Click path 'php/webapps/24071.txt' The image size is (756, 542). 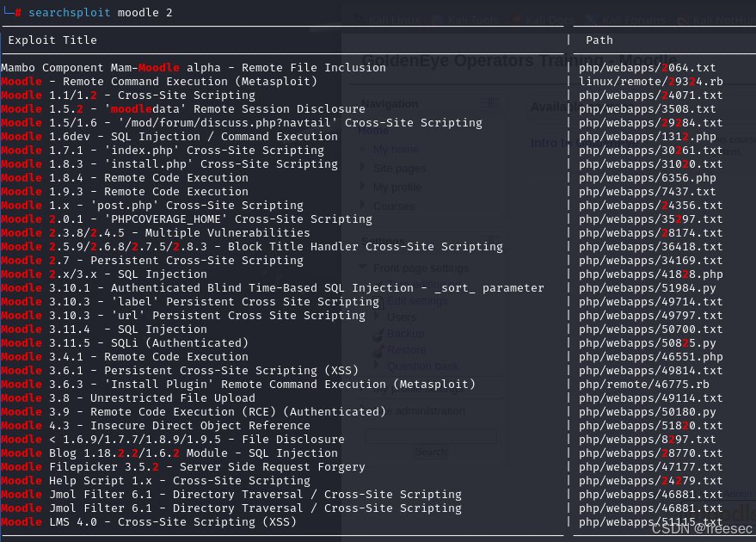(x=651, y=95)
